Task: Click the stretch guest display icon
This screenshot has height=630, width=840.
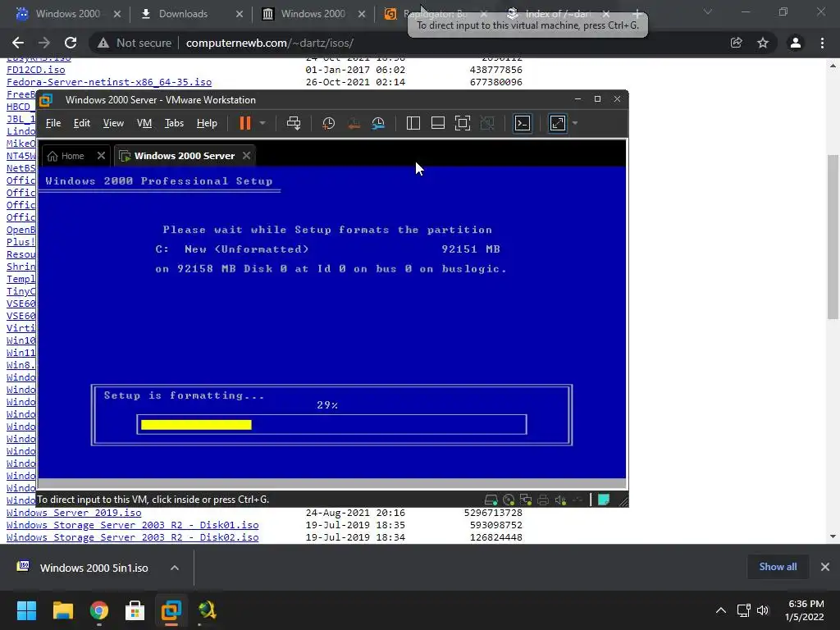Action: pyautogui.click(x=558, y=123)
